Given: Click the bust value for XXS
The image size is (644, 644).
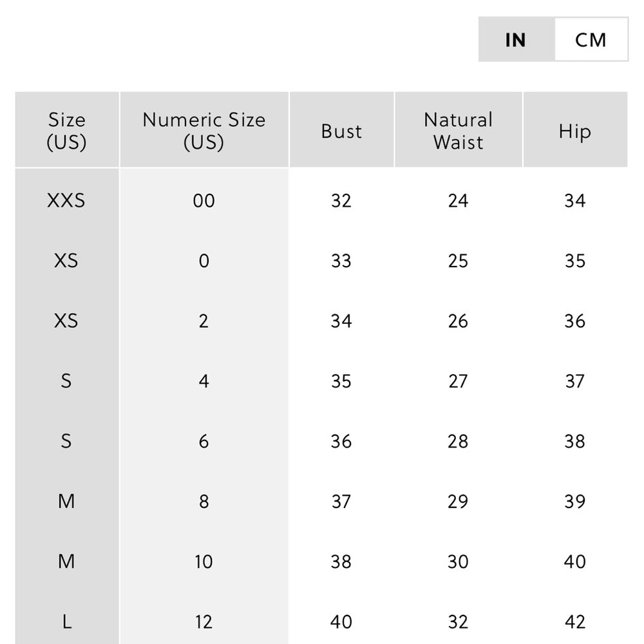Looking at the screenshot, I should 341,201.
